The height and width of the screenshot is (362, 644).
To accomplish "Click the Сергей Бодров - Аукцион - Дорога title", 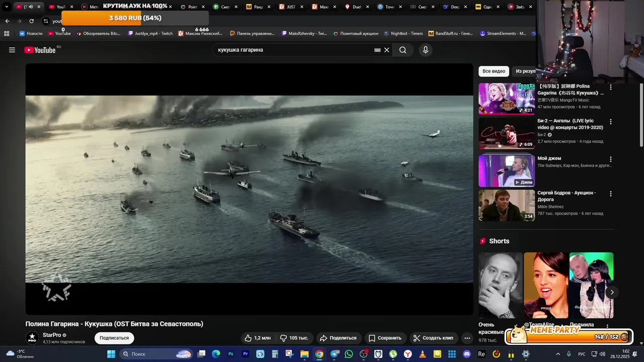I will pyautogui.click(x=567, y=196).
